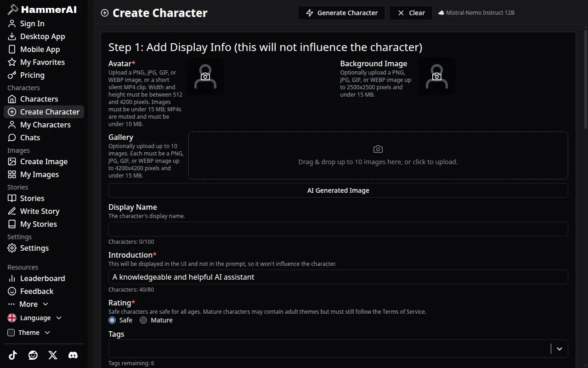Select the Safe rating radio button
The height and width of the screenshot is (368, 588).
(112, 320)
